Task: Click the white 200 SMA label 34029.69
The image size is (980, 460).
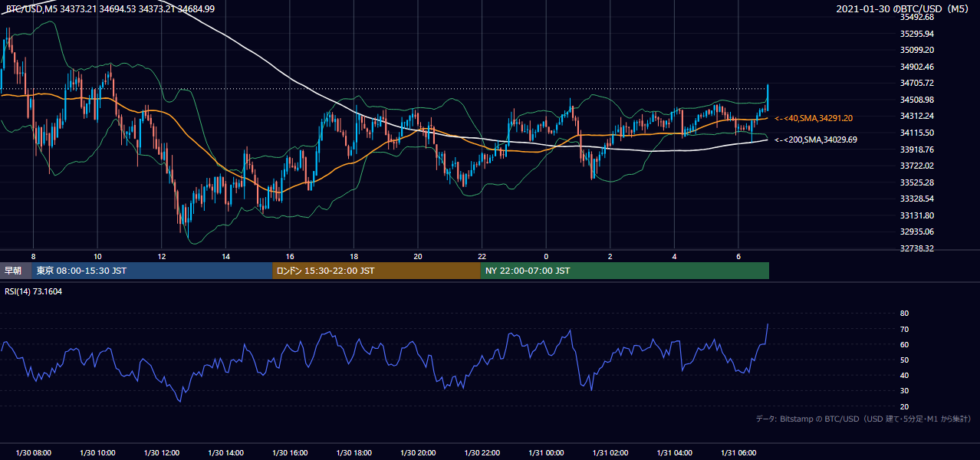Action: pos(816,140)
